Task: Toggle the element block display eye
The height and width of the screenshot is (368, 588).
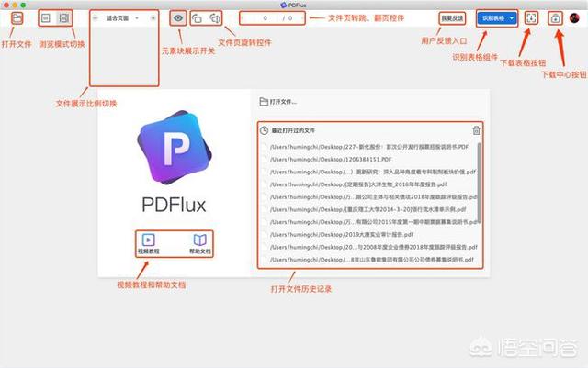Action: click(178, 18)
